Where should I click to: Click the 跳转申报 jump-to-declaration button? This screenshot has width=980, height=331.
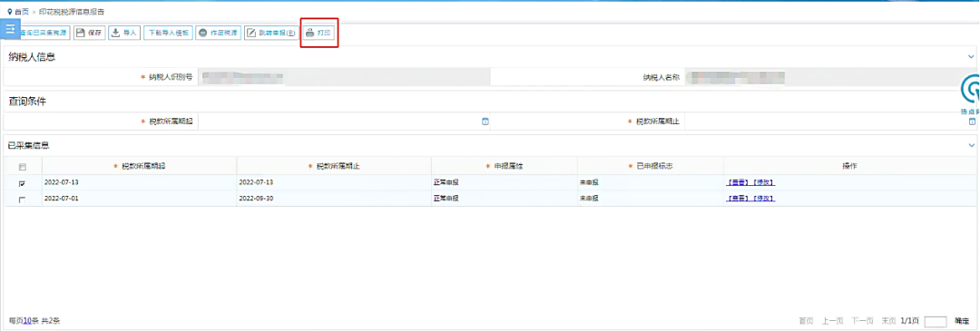tap(271, 33)
